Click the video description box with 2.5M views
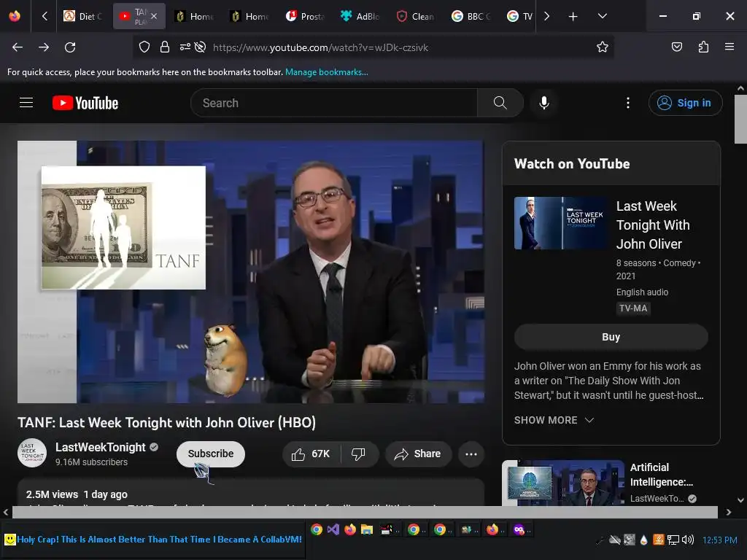 tap(251, 493)
